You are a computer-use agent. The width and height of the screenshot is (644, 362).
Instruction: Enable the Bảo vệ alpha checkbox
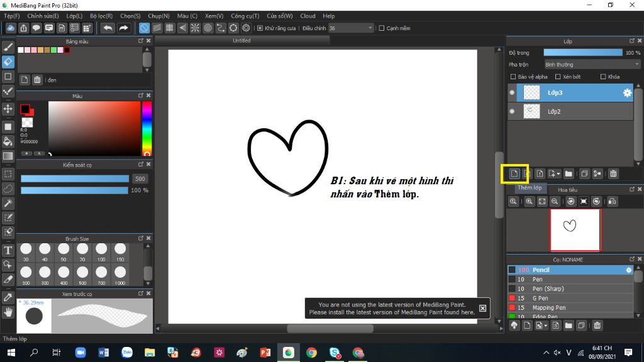(x=514, y=77)
